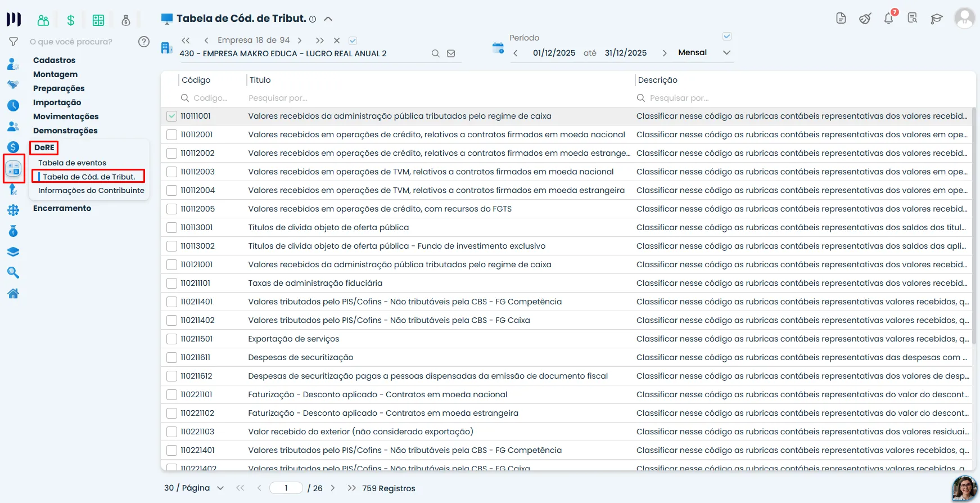
Task: Check the row 110113001 checkbox
Action: (172, 228)
